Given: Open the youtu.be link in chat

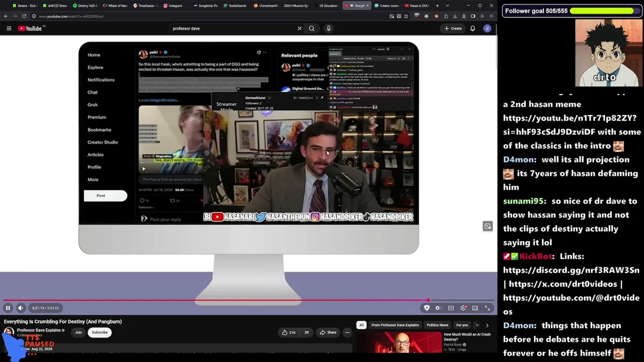Looking at the screenshot, I should (570, 125).
